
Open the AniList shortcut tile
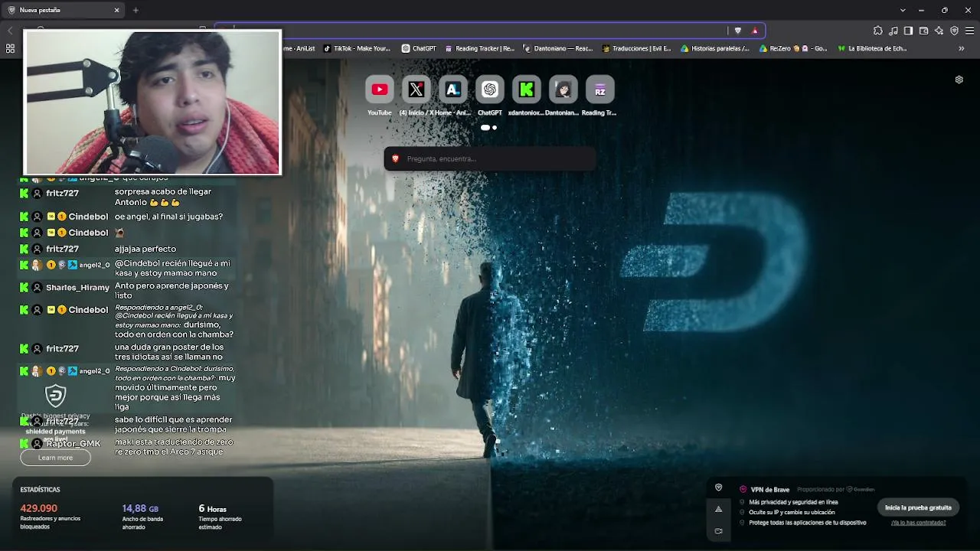(452, 90)
